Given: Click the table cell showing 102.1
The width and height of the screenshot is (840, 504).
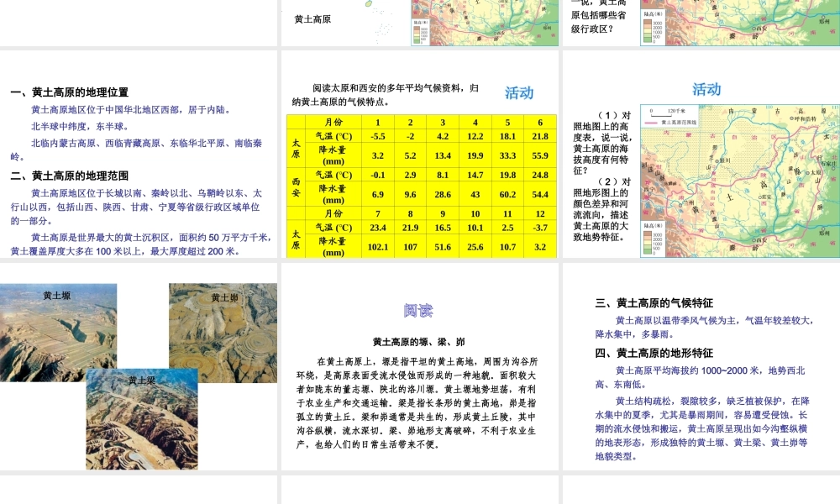Looking at the screenshot, I should tap(378, 247).
